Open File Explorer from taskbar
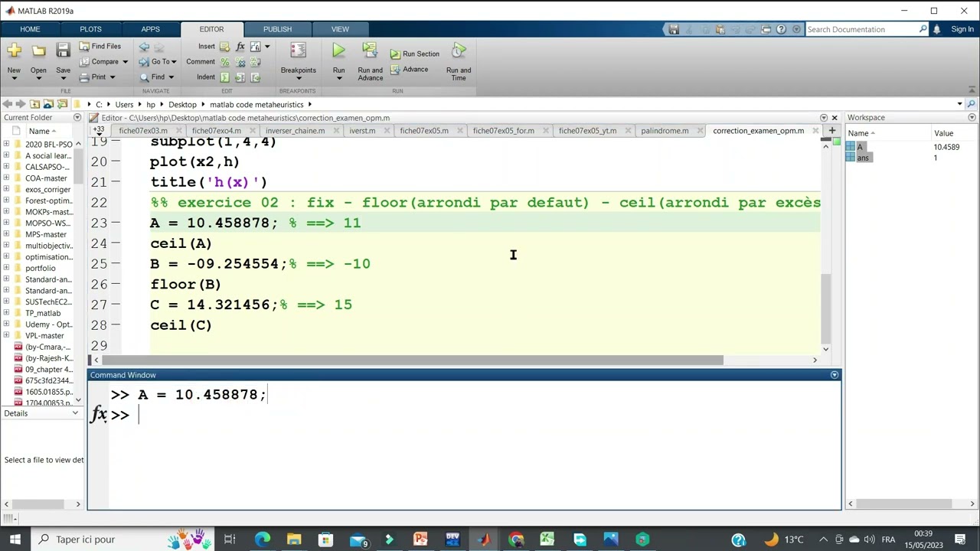 294,540
